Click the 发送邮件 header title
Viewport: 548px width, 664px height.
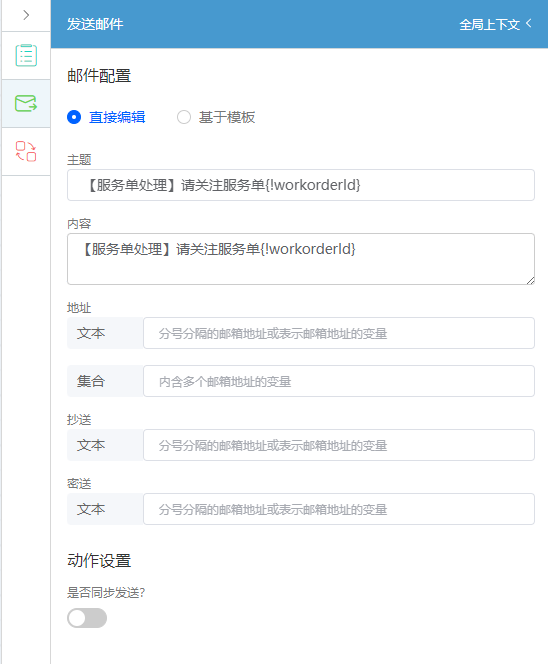(95, 24)
